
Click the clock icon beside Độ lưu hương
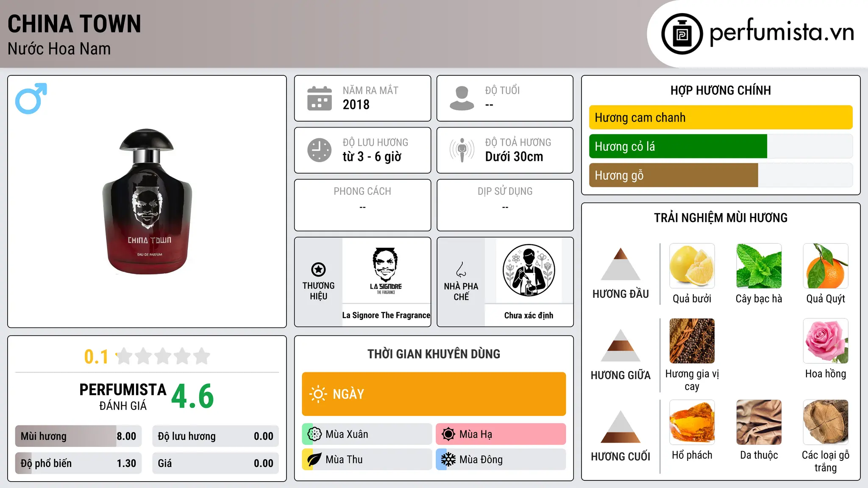point(320,150)
